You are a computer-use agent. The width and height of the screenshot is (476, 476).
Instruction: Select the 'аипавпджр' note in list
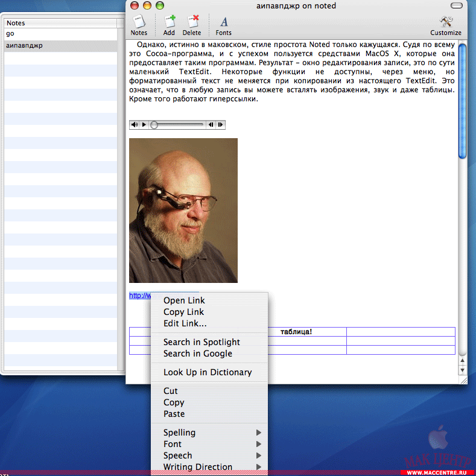coord(61,46)
